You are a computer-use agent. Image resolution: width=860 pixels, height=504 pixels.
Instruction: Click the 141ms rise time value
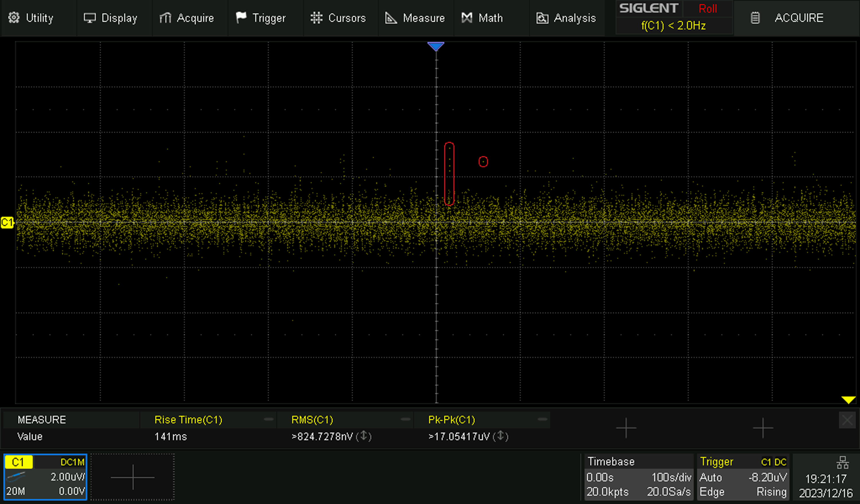pos(171,436)
